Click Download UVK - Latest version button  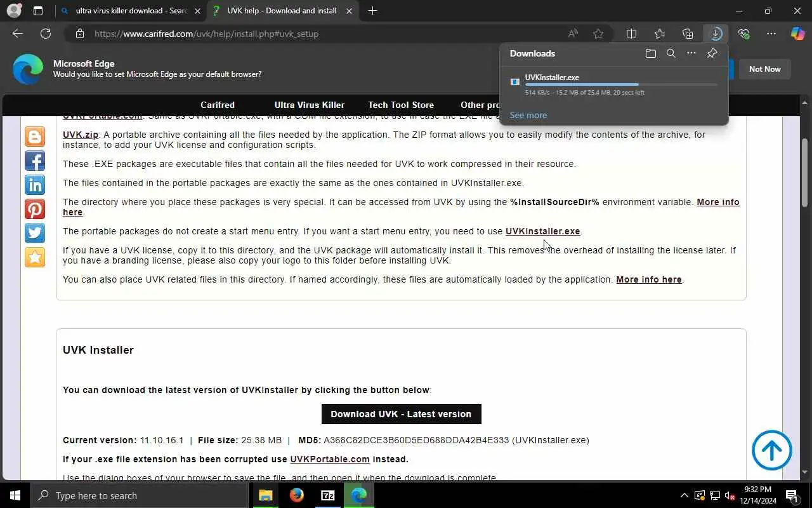coord(401,414)
